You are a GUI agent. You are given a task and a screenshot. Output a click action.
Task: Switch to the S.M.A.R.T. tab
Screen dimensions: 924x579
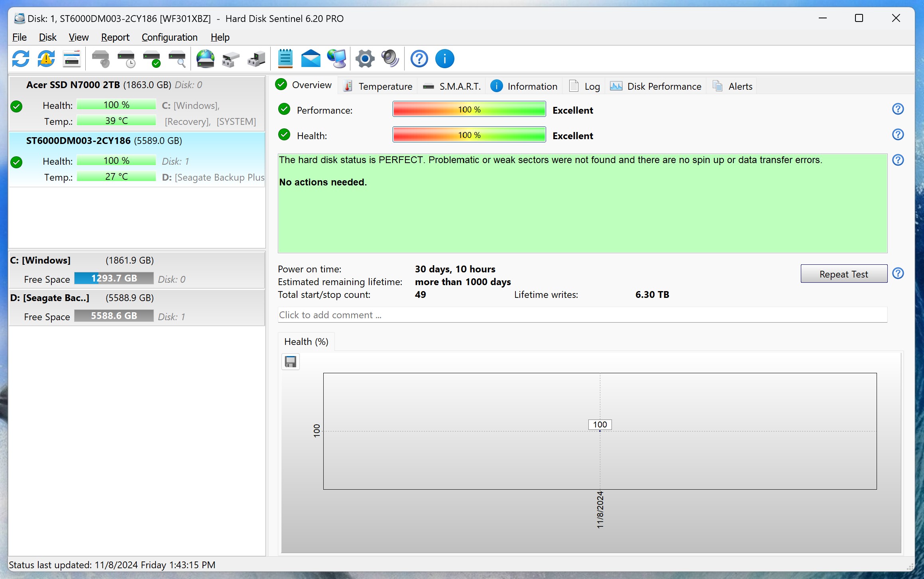451,86
